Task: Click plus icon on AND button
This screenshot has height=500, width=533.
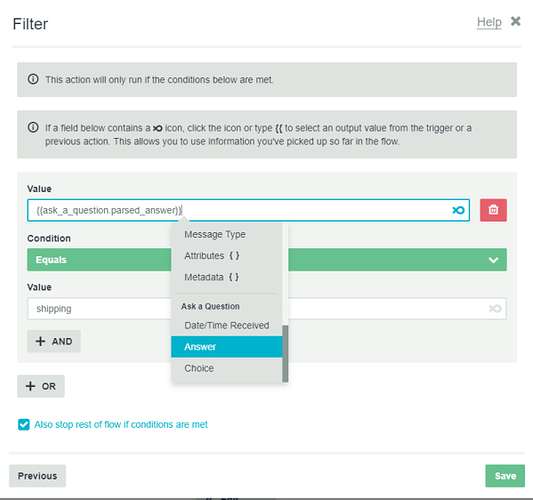Action: pyautogui.click(x=40, y=341)
